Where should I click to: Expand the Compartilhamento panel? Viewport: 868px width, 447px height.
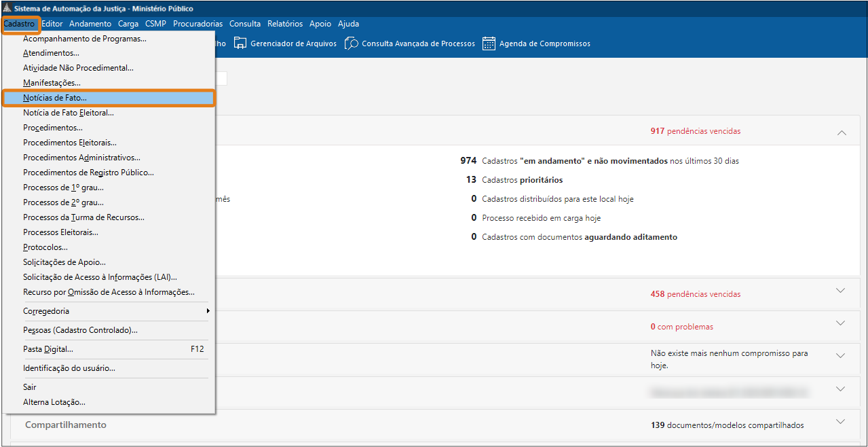(x=841, y=422)
